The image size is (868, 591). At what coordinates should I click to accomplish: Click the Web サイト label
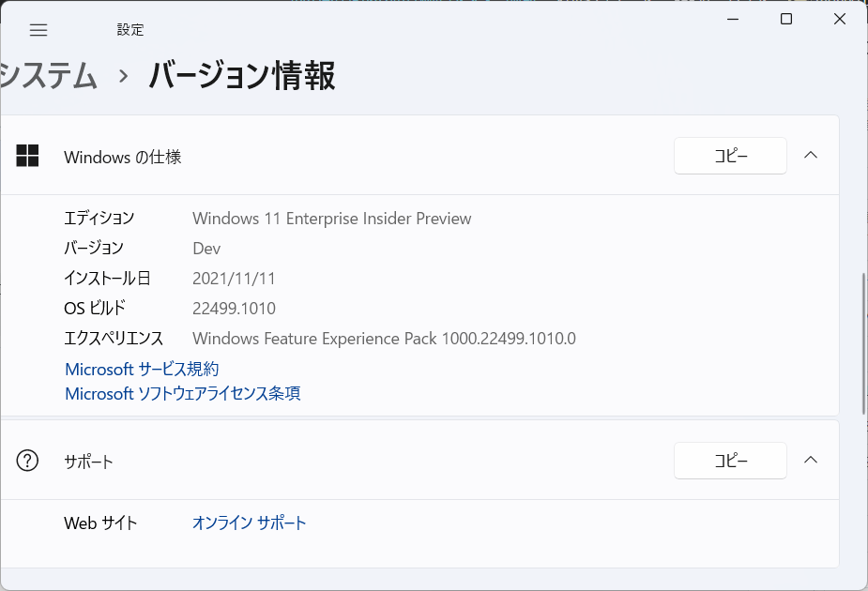point(100,523)
